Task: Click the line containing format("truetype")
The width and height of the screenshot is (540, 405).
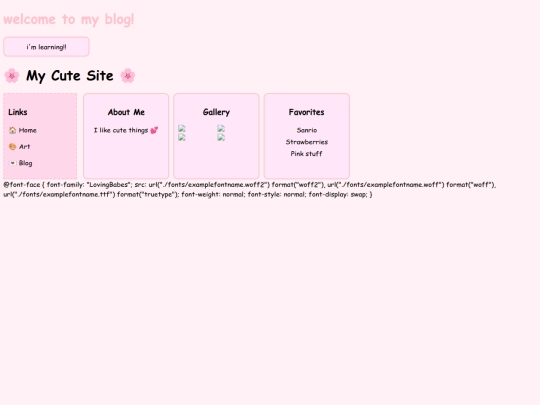Action: (x=188, y=194)
